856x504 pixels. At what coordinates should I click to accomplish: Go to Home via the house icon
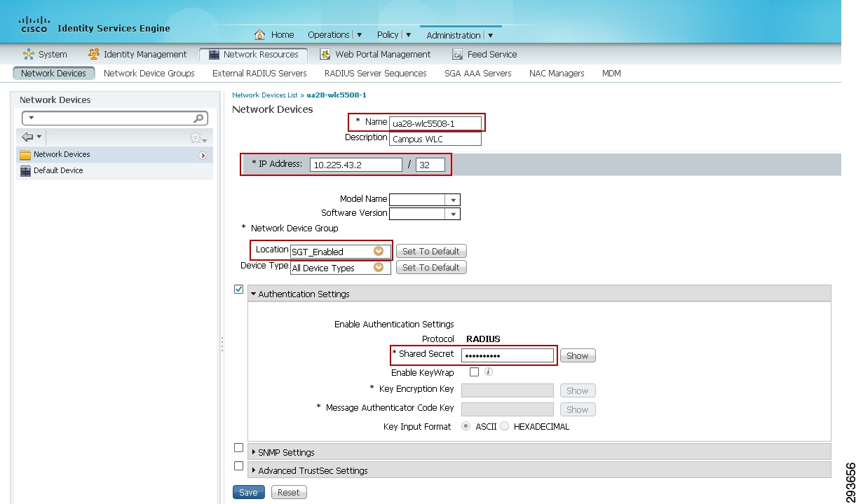tap(260, 34)
